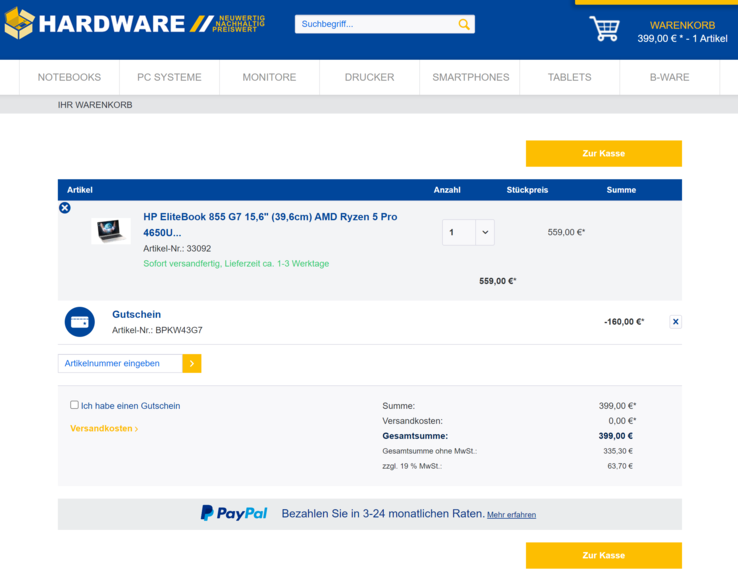The height and width of the screenshot is (574, 738).
Task: Open the shopping cart icon in header
Action: point(604,29)
